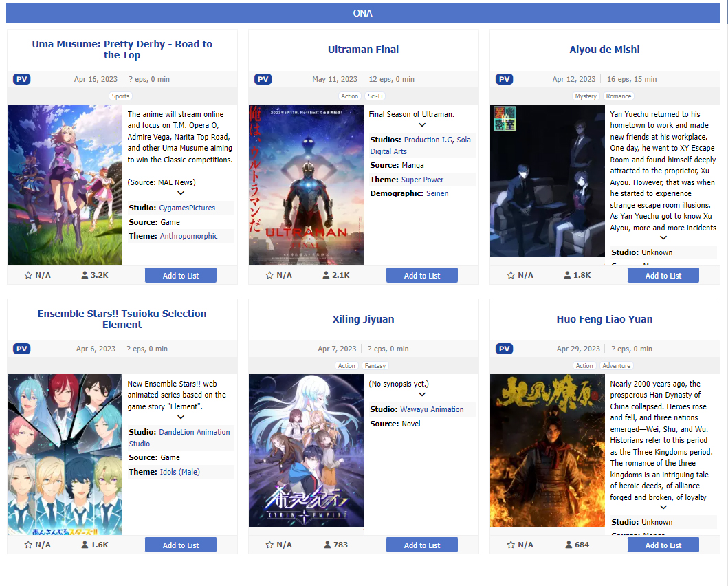The image size is (728, 586).
Task: Open the Ultraman Final title link
Action: click(363, 50)
